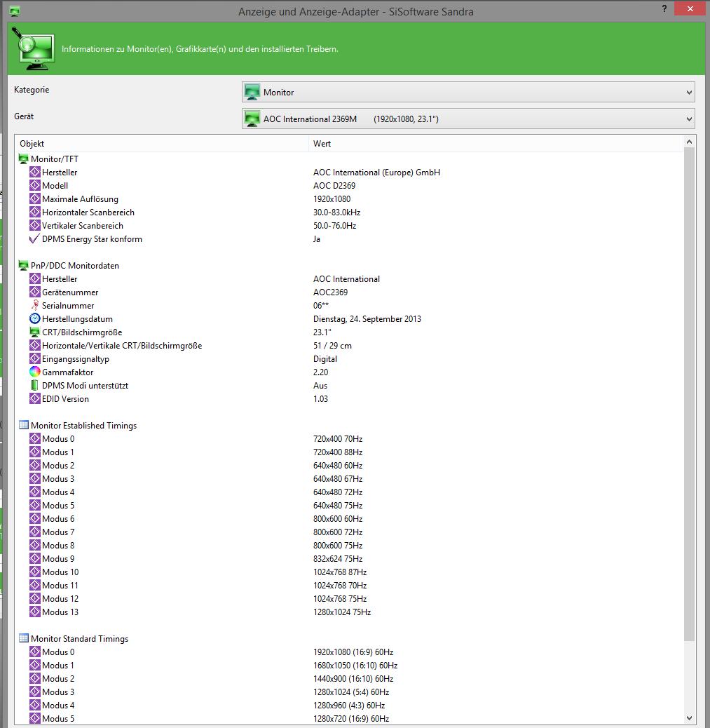Click the icon beside Eingangssignaltyp
The image size is (710, 728).
pos(35,359)
